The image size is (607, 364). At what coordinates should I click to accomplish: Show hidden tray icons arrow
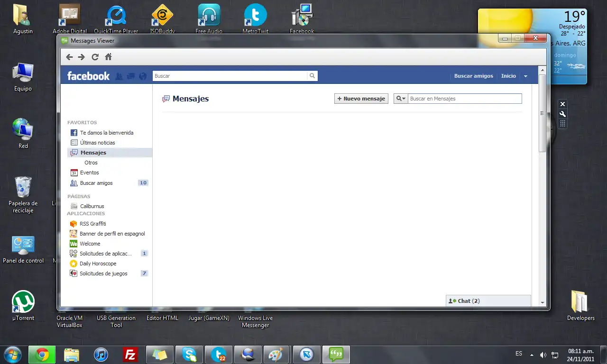(x=532, y=355)
